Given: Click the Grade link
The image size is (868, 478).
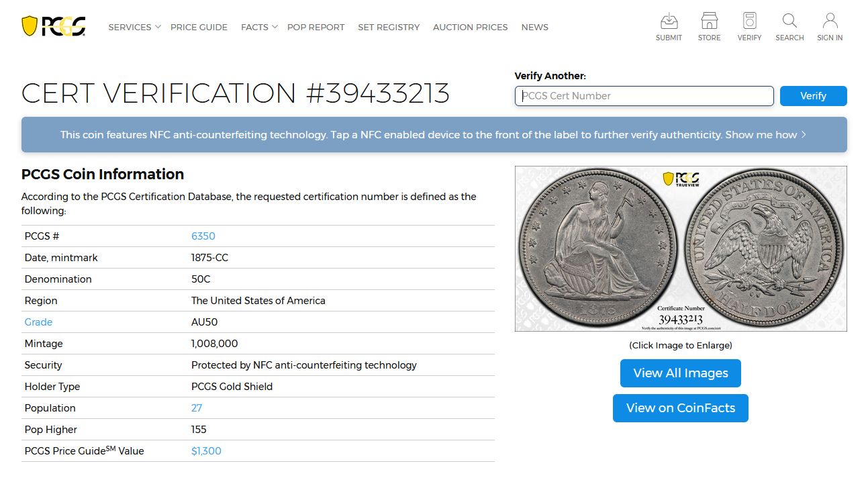Looking at the screenshot, I should point(38,322).
